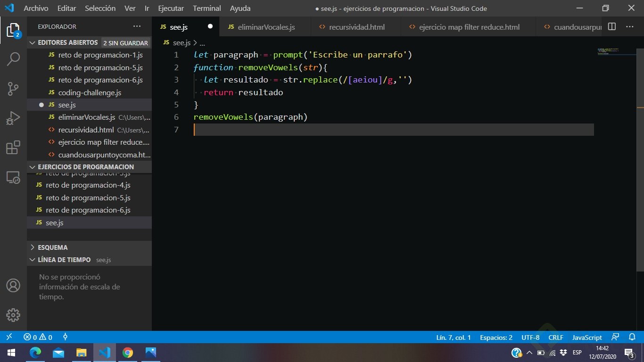The width and height of the screenshot is (644, 362).
Task: Open the Ayuda menu
Action: point(240,8)
